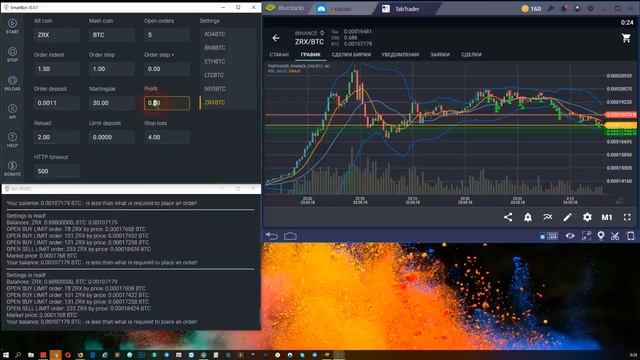Open the BINANCE exchange selector dropdown
The height and width of the screenshot is (360, 640).
310,33
